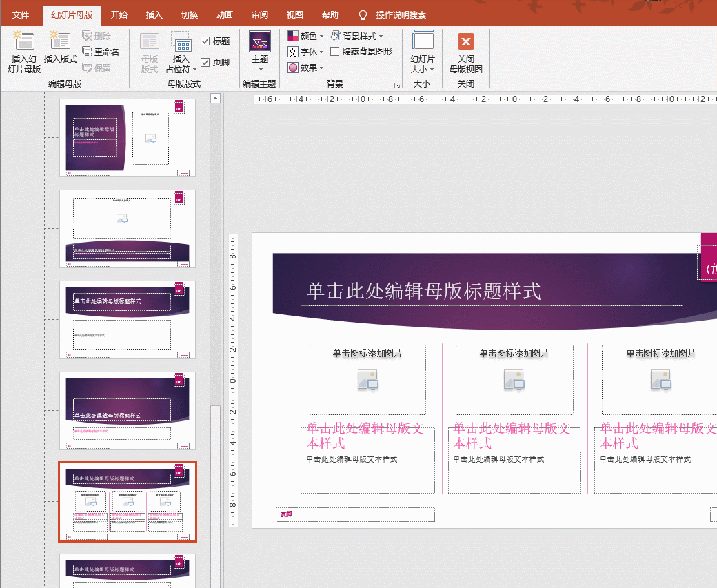Open the 文件 (File) menu tab
Image resolution: width=717 pixels, height=588 pixels.
click(x=21, y=15)
